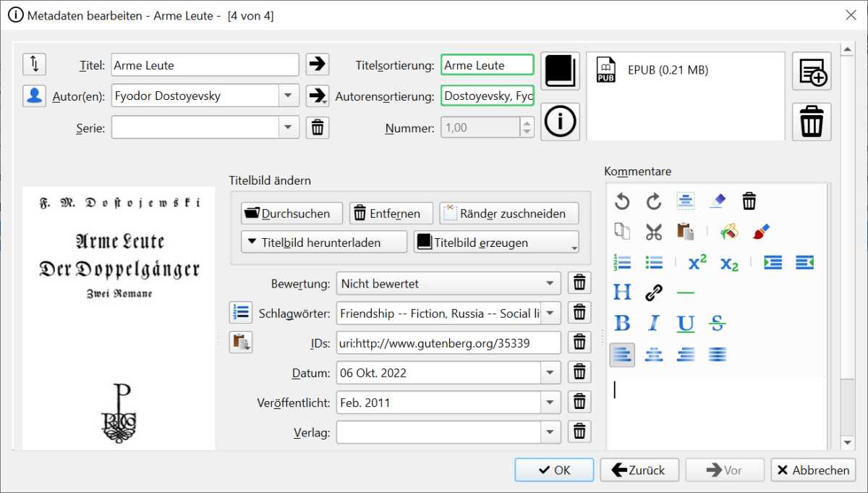Screen dimensions: 868x493
Task: Open the Titelbild erzeugen menu
Action: 495,243
